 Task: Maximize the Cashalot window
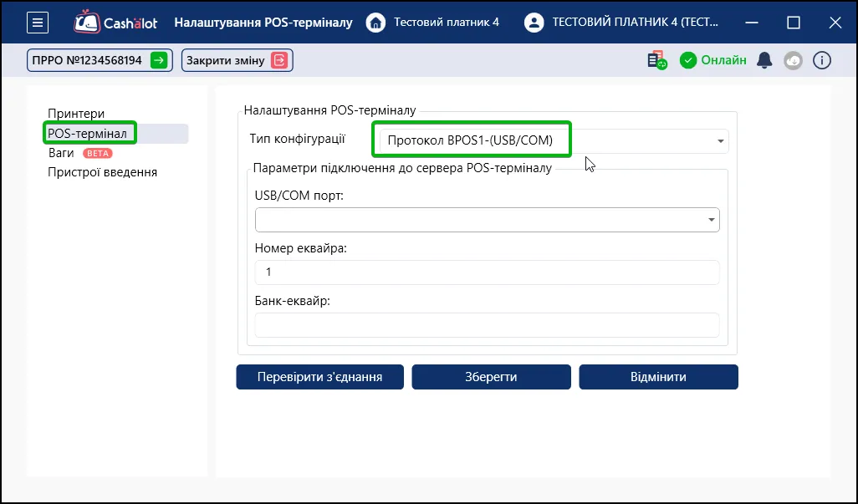[x=794, y=23]
